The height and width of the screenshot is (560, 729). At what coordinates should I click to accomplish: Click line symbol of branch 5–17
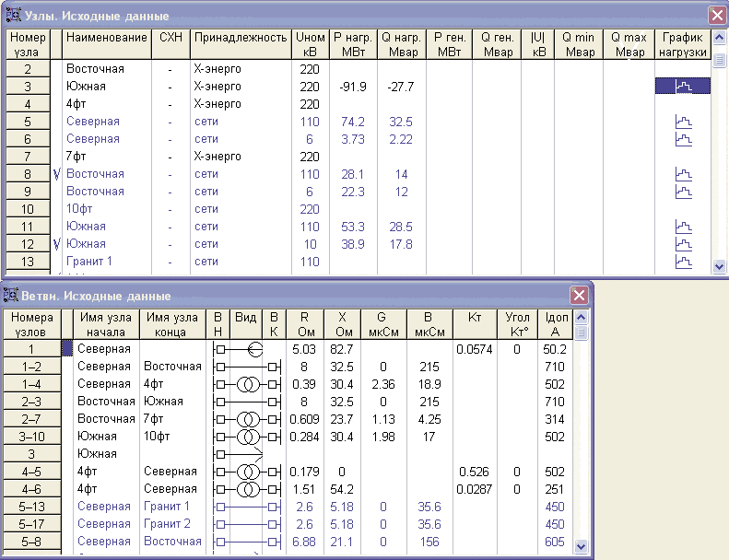click(246, 524)
